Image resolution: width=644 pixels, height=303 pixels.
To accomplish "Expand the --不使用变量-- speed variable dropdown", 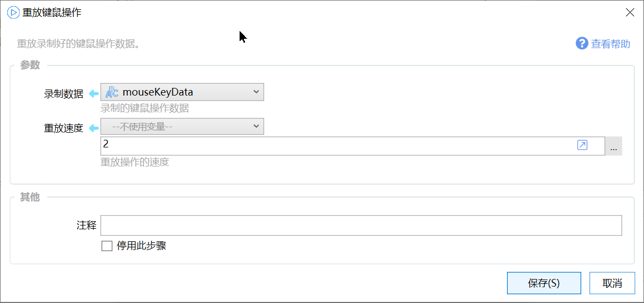I will 182,127.
